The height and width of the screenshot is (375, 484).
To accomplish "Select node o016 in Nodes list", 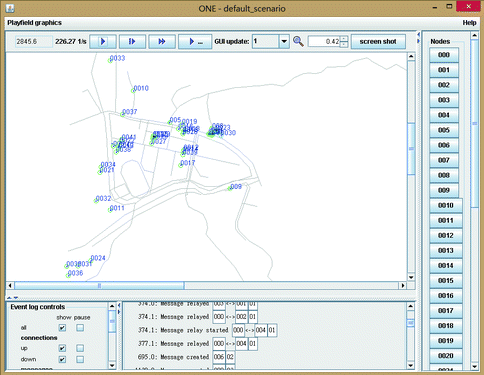I will click(x=446, y=295).
